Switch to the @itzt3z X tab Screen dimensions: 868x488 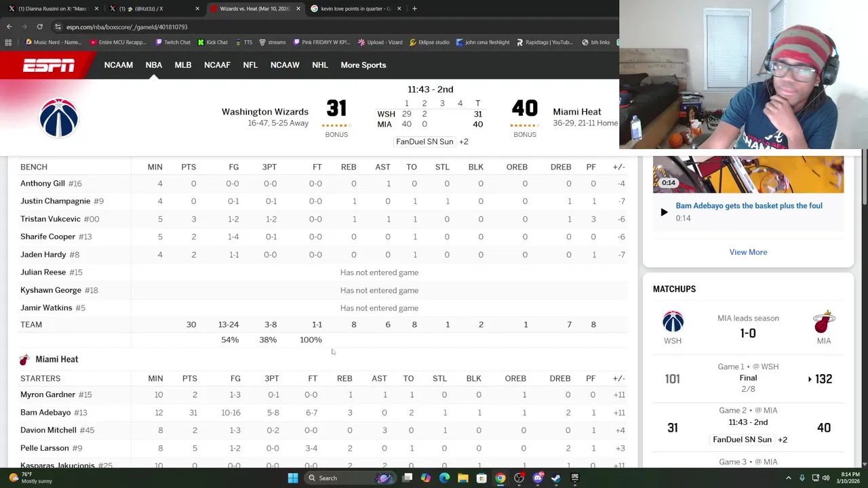[x=153, y=9]
